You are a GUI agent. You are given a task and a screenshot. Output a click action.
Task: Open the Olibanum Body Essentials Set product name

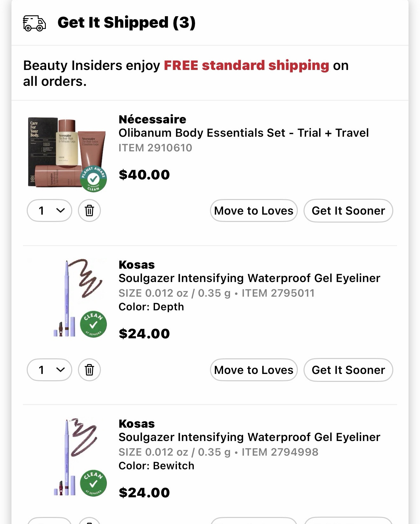coord(244,133)
